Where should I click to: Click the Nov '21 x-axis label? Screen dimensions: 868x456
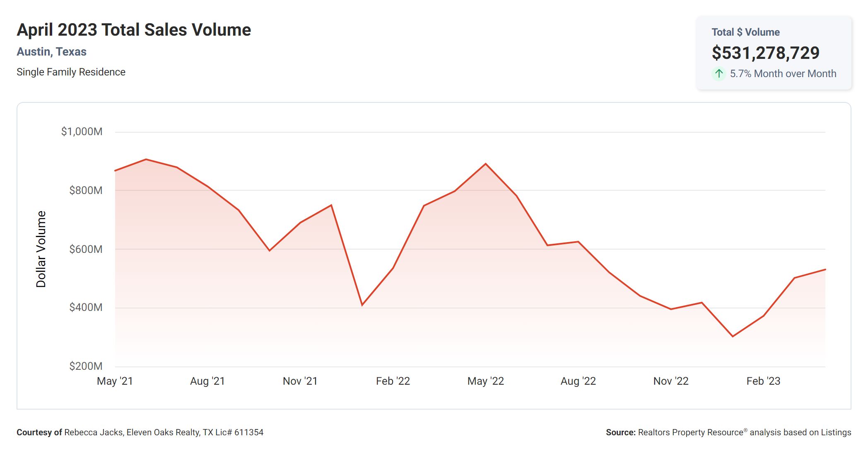tap(300, 381)
